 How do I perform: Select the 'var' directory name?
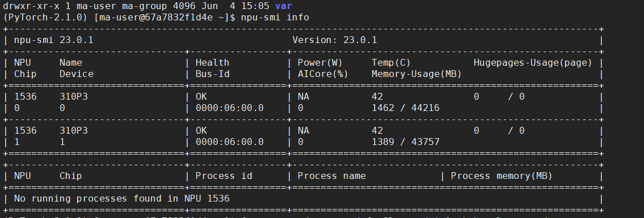pos(283,6)
